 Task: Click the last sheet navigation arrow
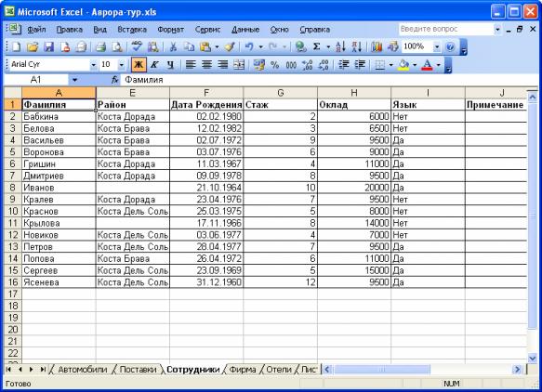pyautogui.click(x=43, y=370)
